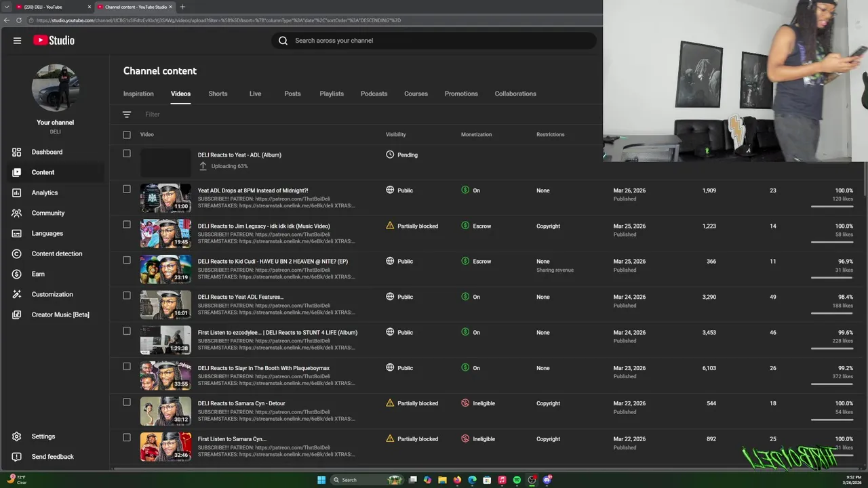Click globe icon for Yeat ADL Drops video
Image resolution: width=868 pixels, height=488 pixels.
tap(390, 190)
